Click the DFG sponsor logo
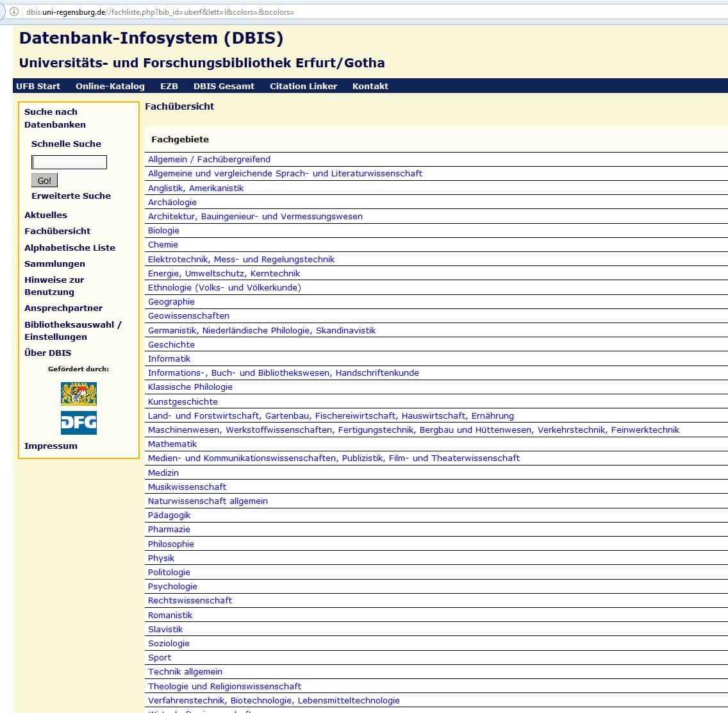The width and height of the screenshot is (728, 713). (78, 423)
